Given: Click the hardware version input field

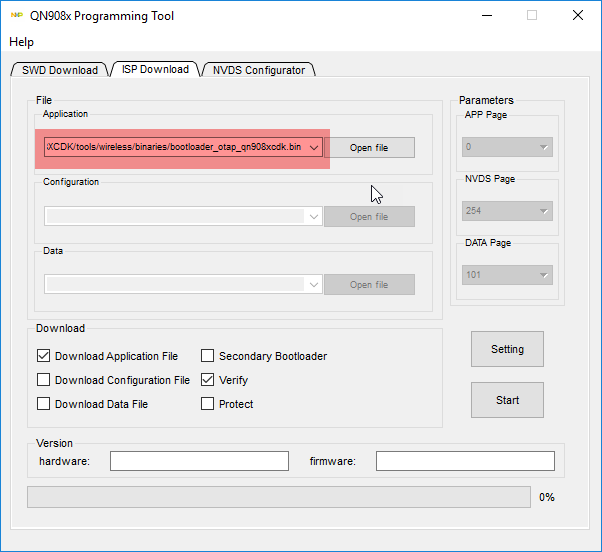Looking at the screenshot, I should [199, 461].
